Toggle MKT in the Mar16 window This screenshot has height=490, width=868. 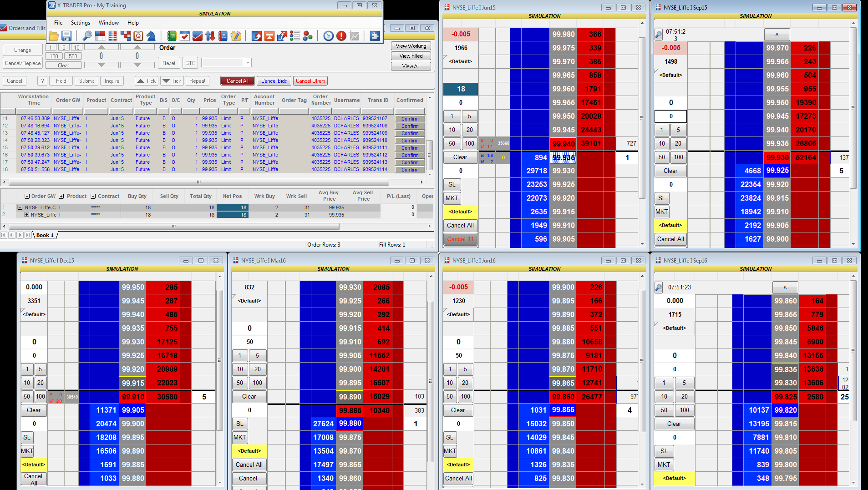(240, 437)
